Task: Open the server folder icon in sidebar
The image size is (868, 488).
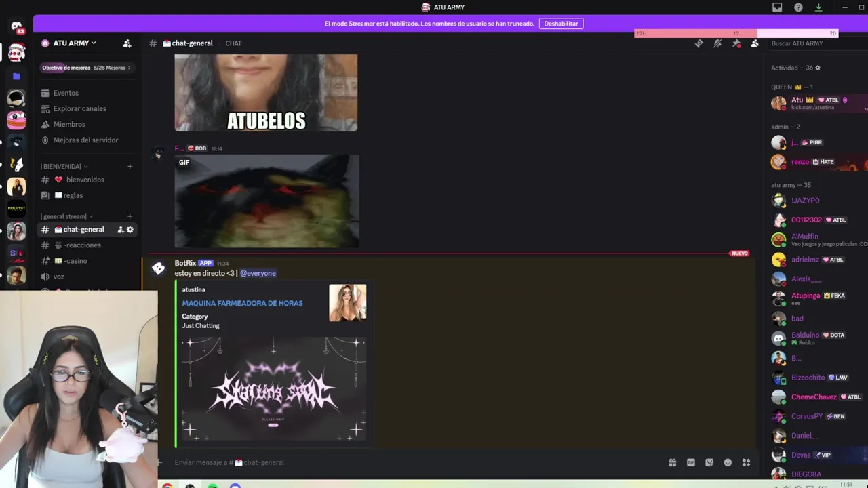Action: (16, 76)
